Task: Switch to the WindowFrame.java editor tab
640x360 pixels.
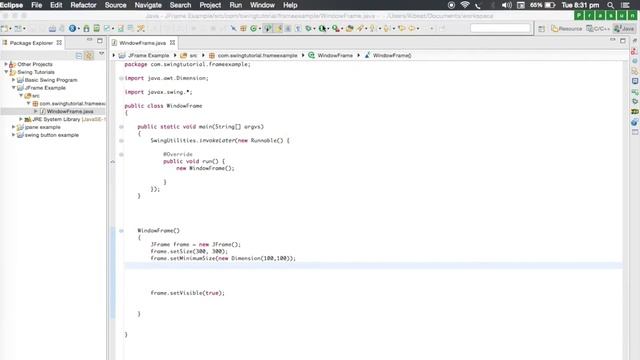Action: click(142, 42)
